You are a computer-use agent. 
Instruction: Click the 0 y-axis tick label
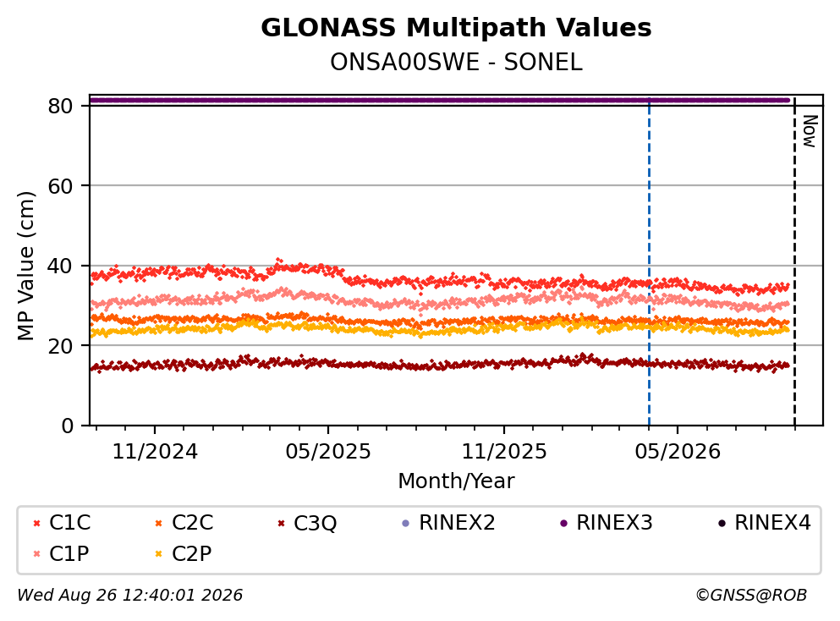tap(67, 426)
